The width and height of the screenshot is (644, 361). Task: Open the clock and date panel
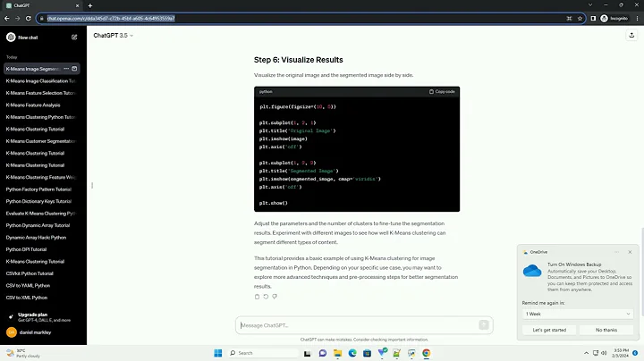coord(621,353)
